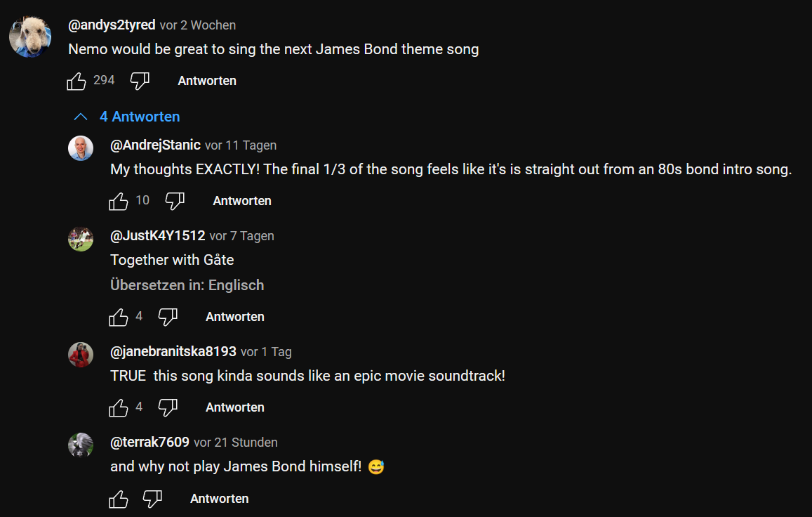Dislike @terrak7609's James Bond reply
This screenshot has width=812, height=517.
(x=152, y=499)
